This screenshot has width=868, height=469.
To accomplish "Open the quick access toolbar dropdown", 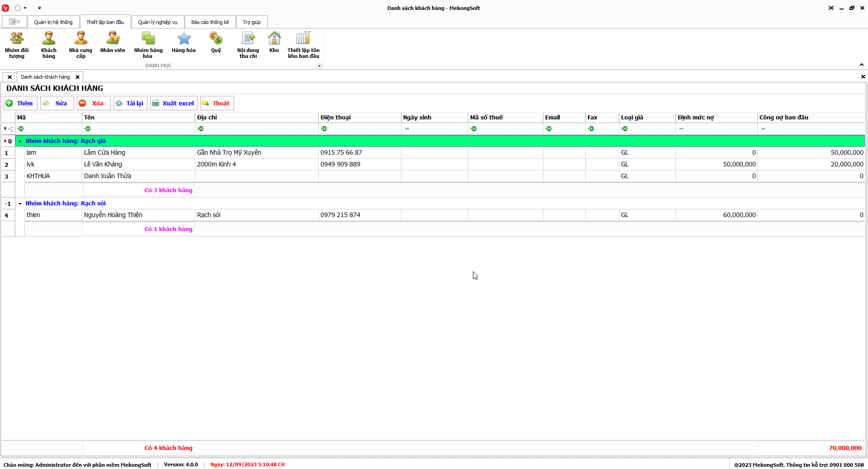I will [39, 8].
